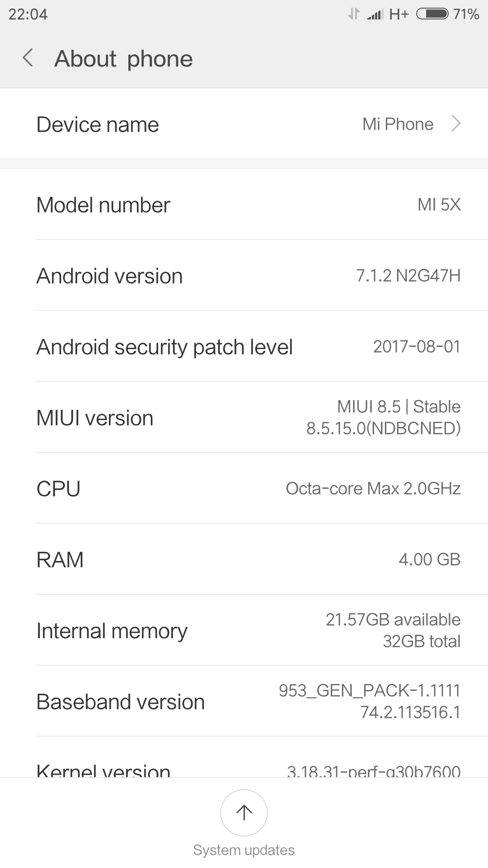The height and width of the screenshot is (868, 488).
Task: Tap the Model number row
Action: [x=244, y=205]
